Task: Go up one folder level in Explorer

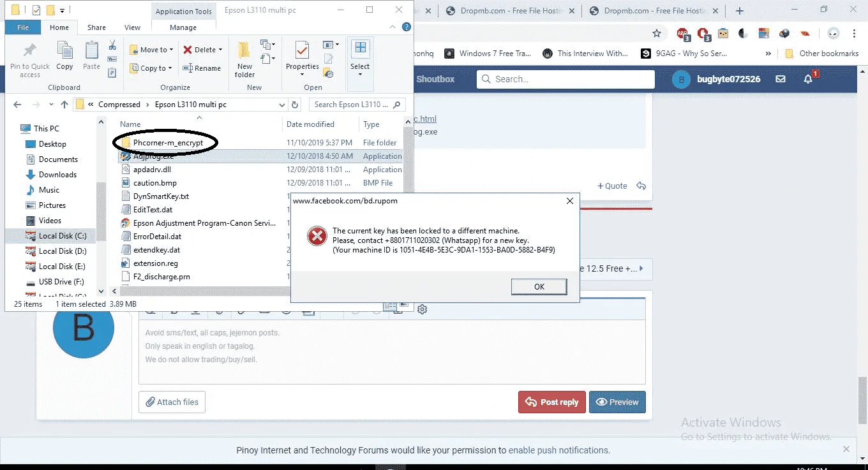Action: pos(64,105)
